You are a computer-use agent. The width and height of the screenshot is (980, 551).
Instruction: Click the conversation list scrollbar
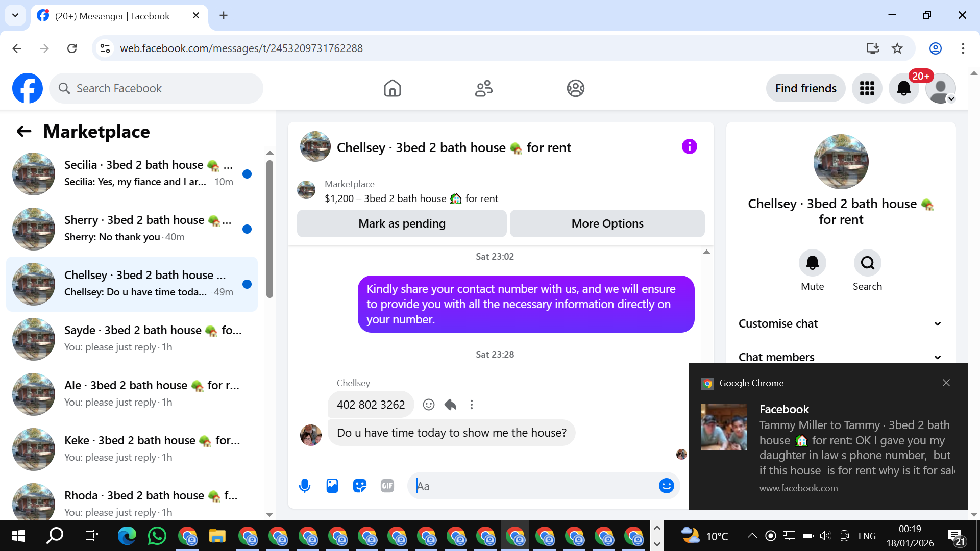point(269,230)
